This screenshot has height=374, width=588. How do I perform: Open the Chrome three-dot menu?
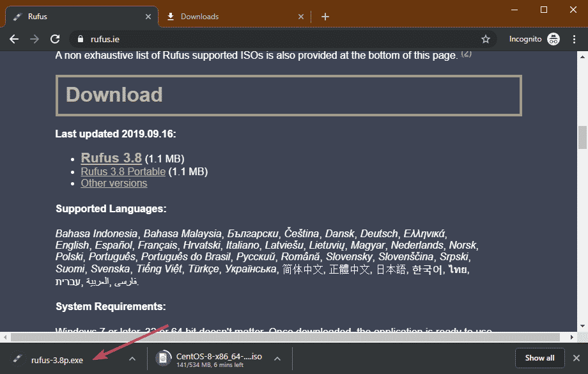[574, 39]
